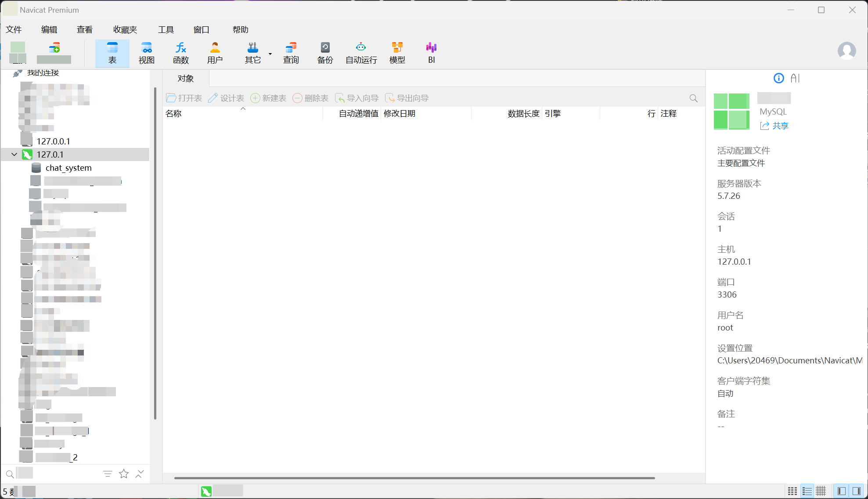Open the 其它 (Others) dropdown arrow
Image resolution: width=868 pixels, height=499 pixels.
coord(270,54)
